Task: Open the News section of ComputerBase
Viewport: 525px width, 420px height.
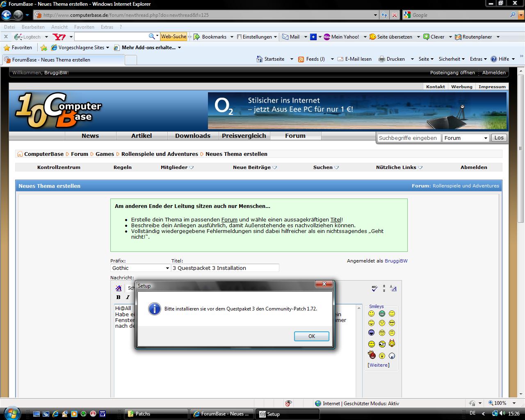Action: 90,136
